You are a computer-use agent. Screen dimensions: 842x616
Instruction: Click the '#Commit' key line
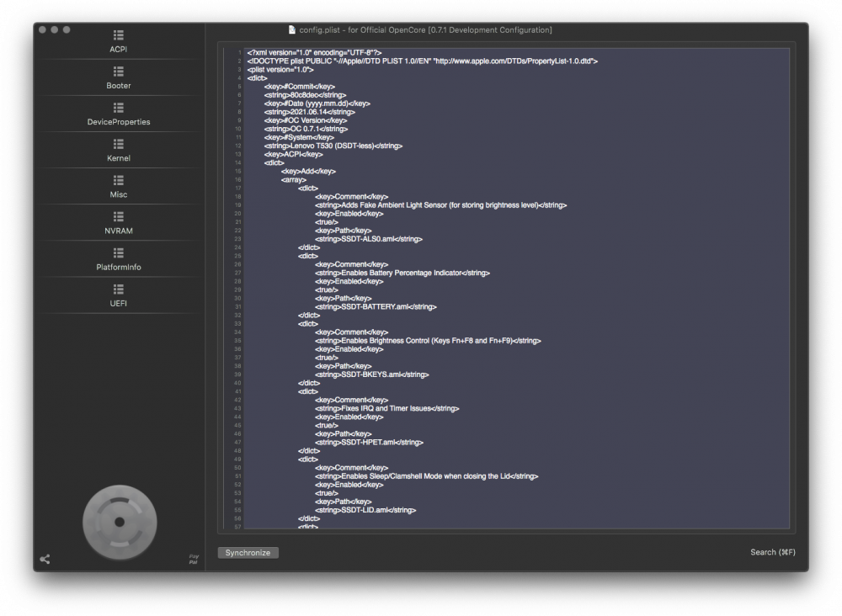point(299,87)
